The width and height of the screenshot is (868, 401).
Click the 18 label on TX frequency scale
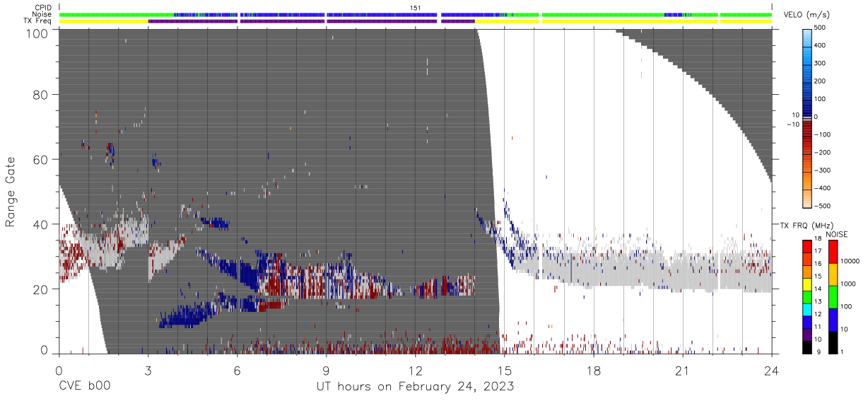818,239
